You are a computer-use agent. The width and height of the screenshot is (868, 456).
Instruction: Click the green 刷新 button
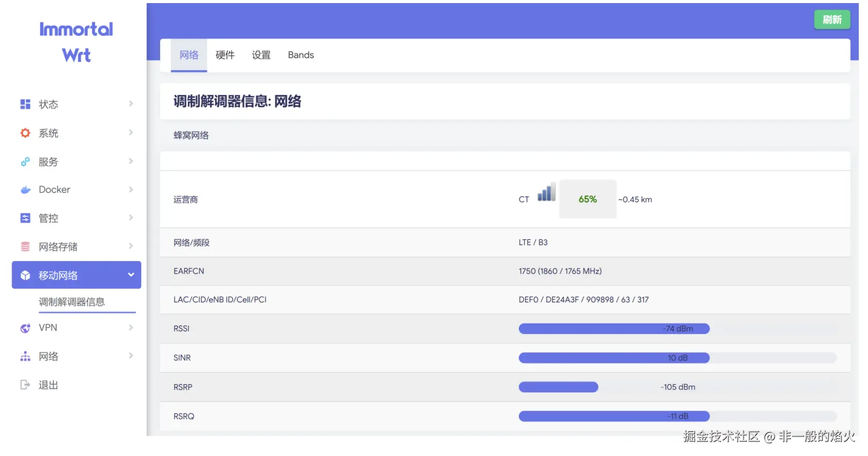[x=832, y=19]
